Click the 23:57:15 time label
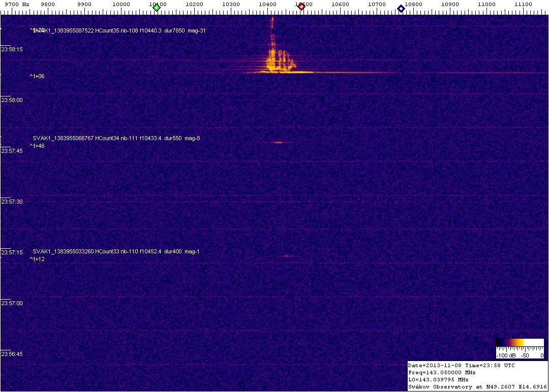This screenshot has width=549, height=392. tap(12, 252)
